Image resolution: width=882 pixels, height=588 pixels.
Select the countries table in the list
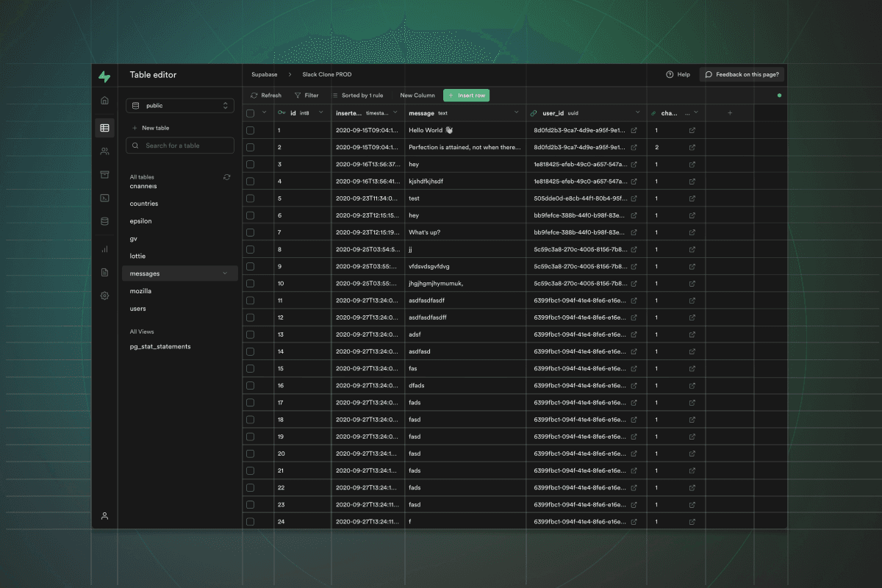[144, 204]
